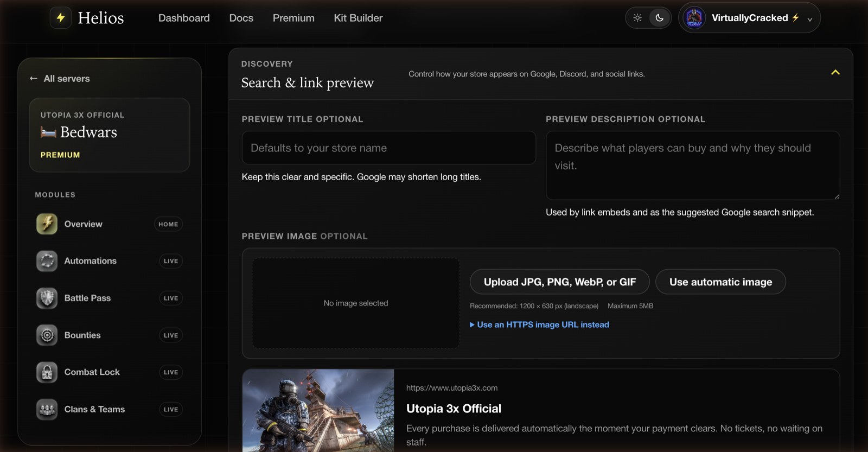Click the Search & link preview heading
The image size is (868, 452).
[x=308, y=82]
